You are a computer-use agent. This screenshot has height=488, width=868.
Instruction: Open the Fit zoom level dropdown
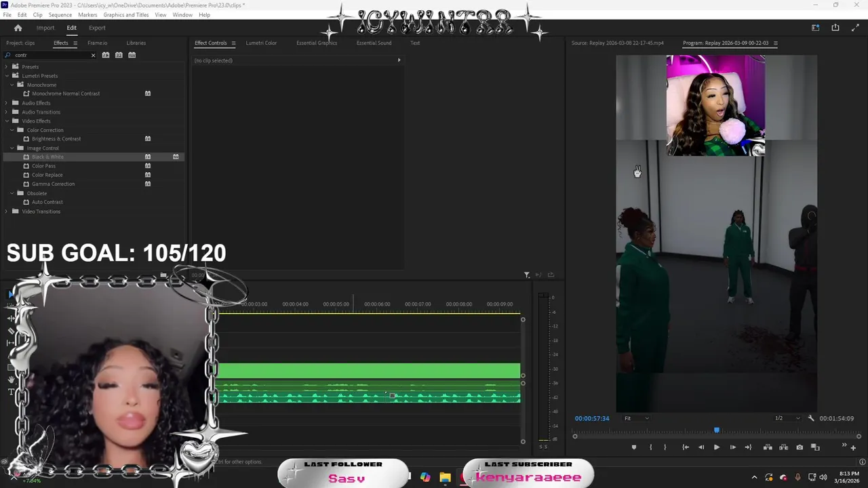pos(636,418)
